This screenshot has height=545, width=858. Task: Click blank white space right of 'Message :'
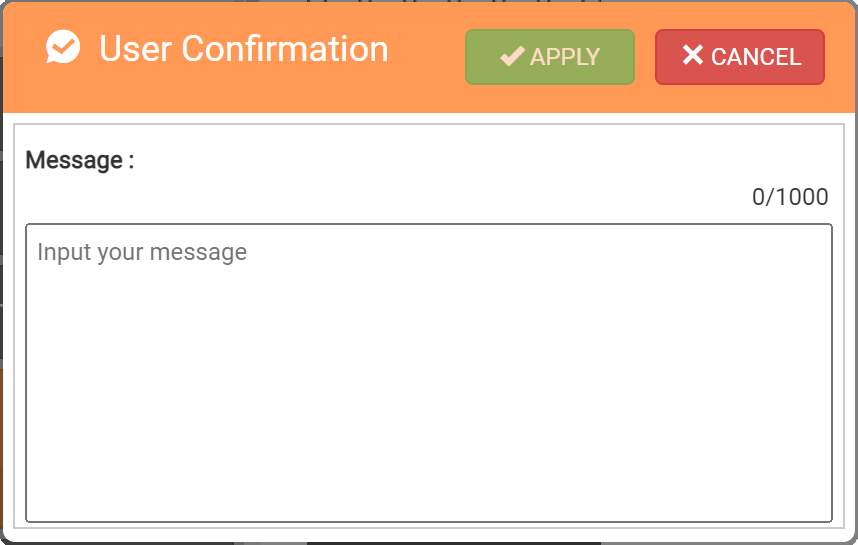coord(450,160)
